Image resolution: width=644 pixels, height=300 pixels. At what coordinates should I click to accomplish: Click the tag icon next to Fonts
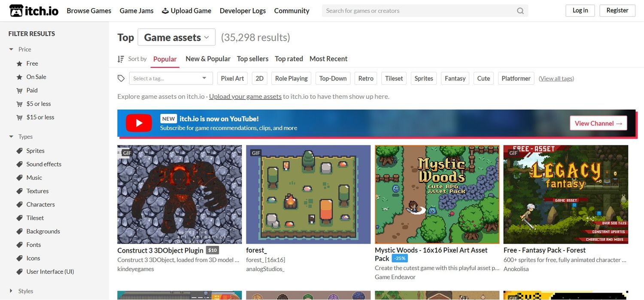pos(19,245)
